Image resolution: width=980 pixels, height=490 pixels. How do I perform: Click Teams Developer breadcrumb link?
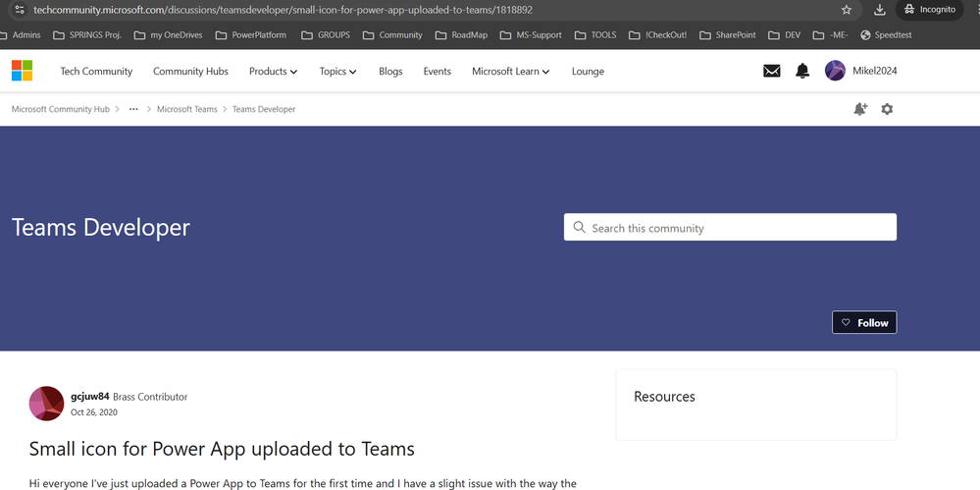264,109
